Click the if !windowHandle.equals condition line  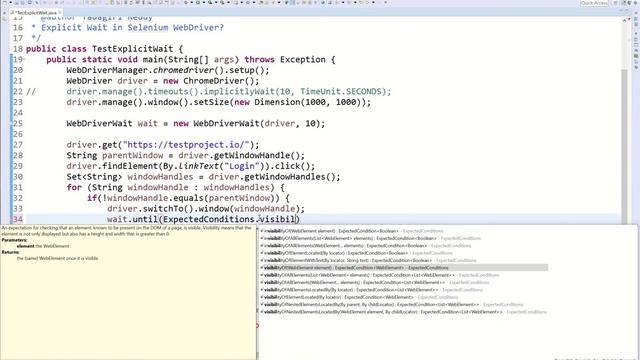coord(188,198)
